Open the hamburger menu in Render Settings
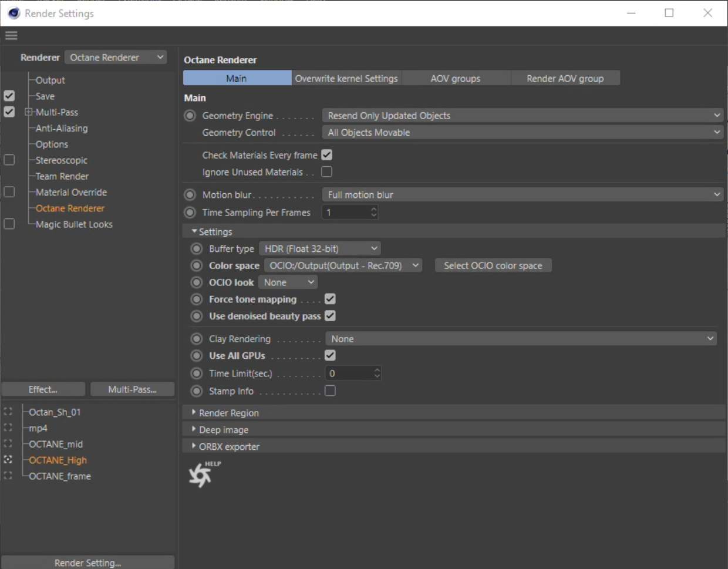The image size is (728, 569). pyautogui.click(x=11, y=35)
